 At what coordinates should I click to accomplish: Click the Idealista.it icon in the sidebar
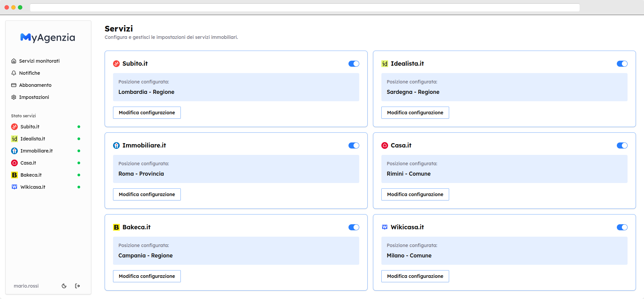pyautogui.click(x=14, y=139)
